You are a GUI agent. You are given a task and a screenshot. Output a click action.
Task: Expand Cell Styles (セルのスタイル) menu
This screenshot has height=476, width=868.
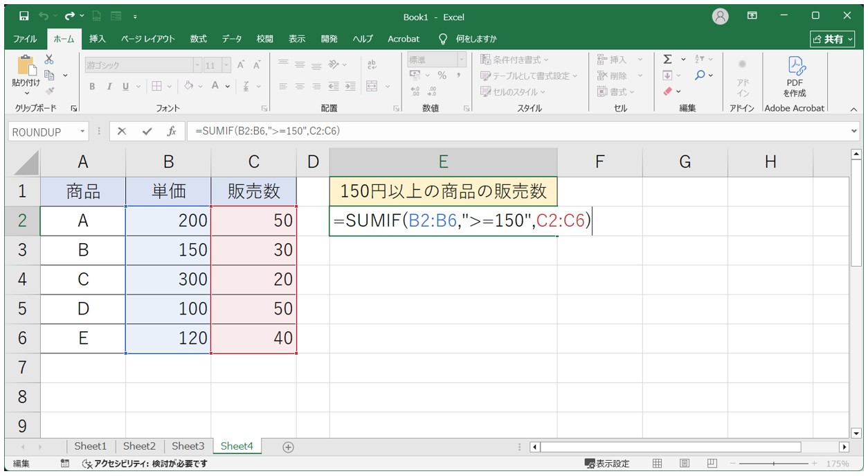pyautogui.click(x=513, y=91)
